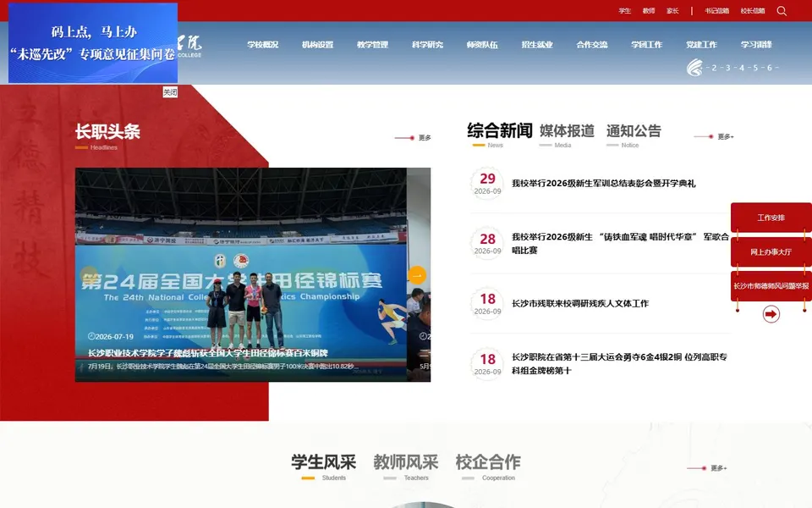Open the 学校概况 navigation menu
Viewport: 812px width, 508px height.
click(x=262, y=45)
